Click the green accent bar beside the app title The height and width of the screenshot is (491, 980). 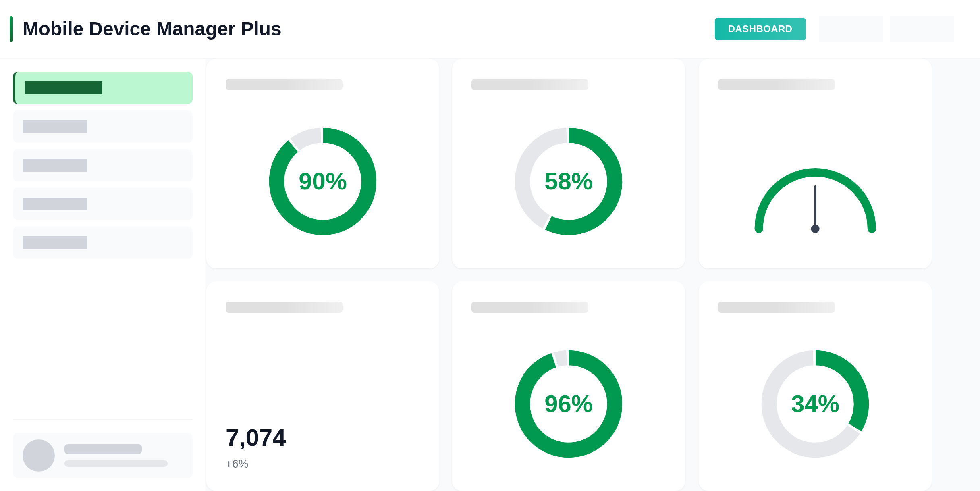tap(11, 29)
